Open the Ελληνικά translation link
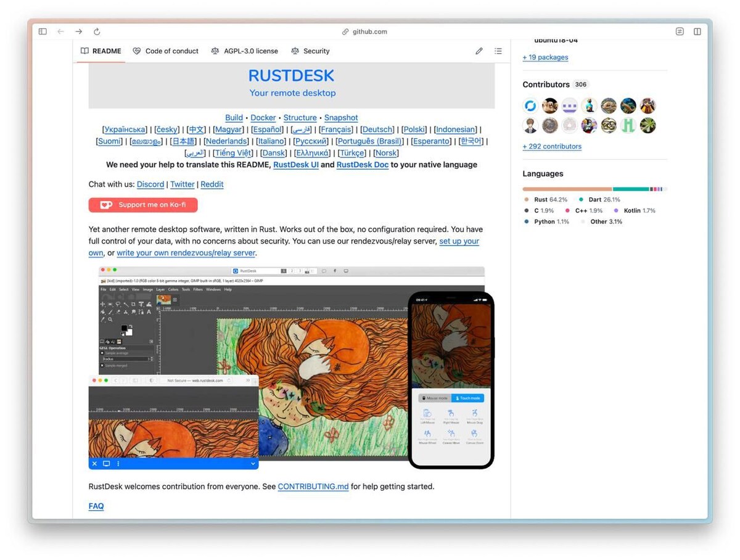This screenshot has width=740, height=560. [x=313, y=153]
